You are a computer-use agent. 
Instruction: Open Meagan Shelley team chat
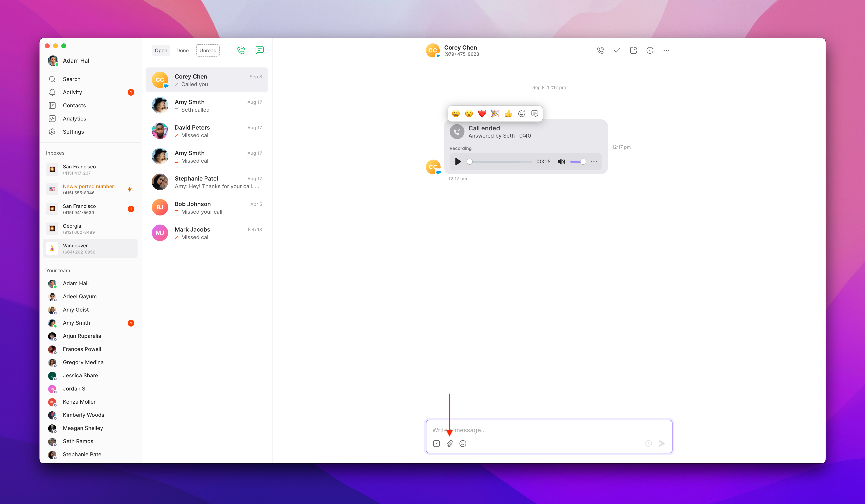[x=90, y=428]
